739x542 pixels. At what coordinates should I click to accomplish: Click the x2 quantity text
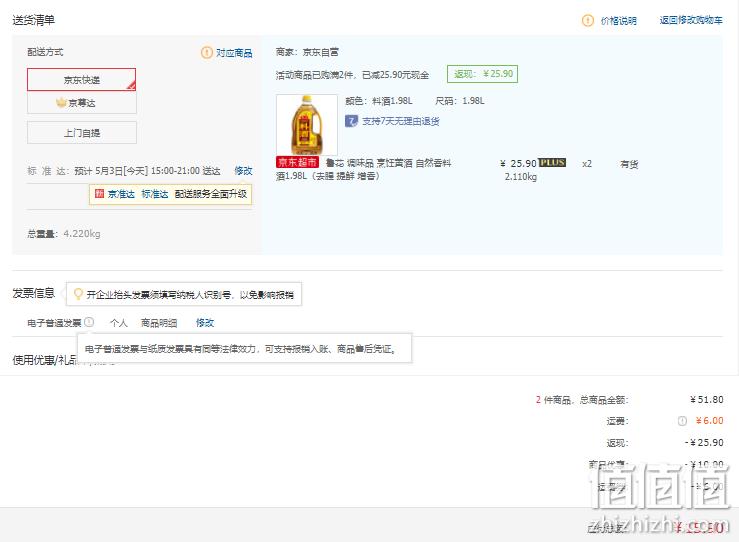[587, 164]
